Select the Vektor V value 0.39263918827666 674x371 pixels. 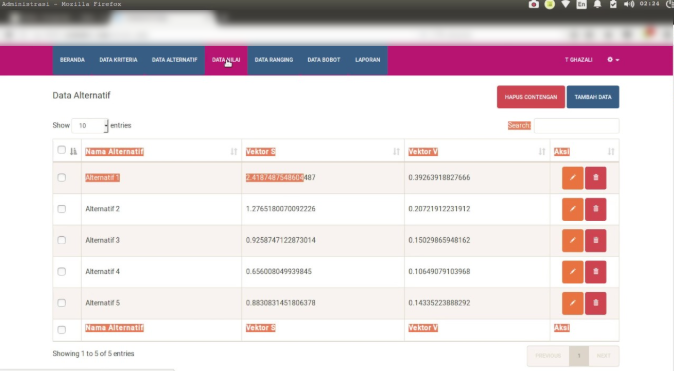[x=439, y=178]
